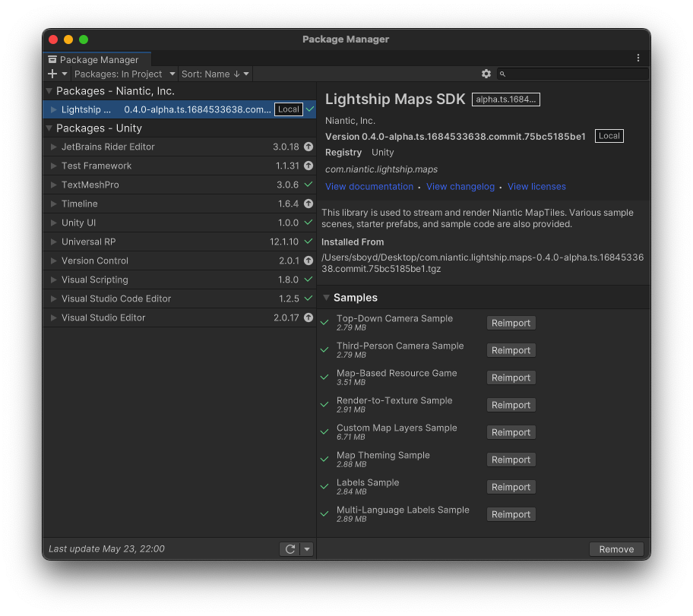Collapse the Samples section
The height and width of the screenshot is (616, 693).
pos(326,298)
